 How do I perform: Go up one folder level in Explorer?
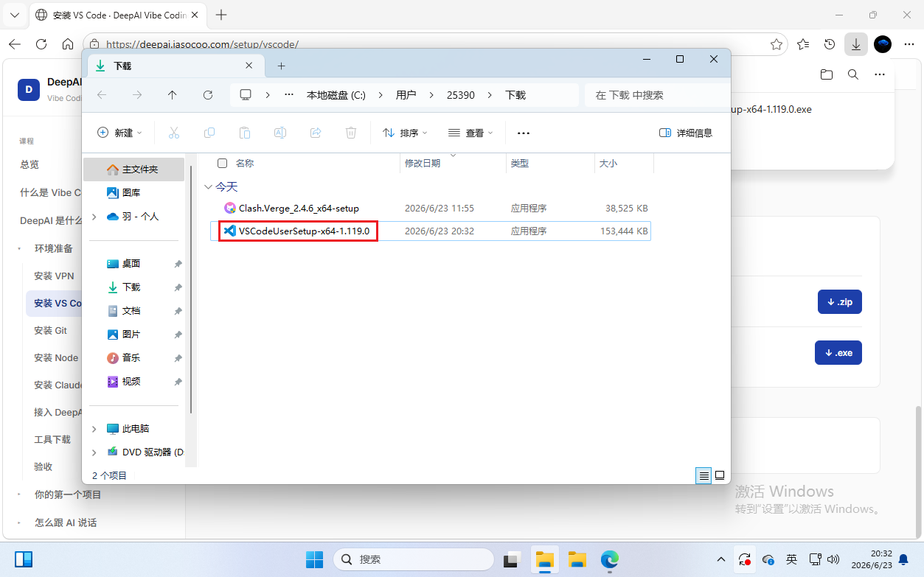173,95
